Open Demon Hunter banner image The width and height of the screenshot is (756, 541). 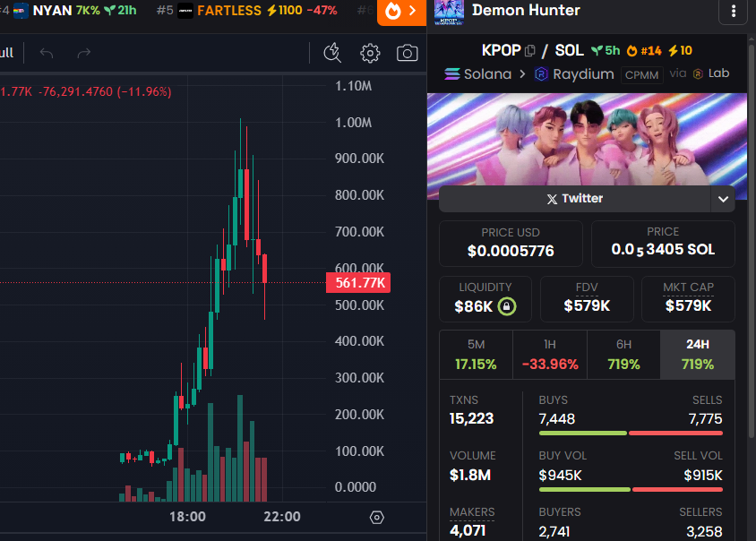pos(587,140)
